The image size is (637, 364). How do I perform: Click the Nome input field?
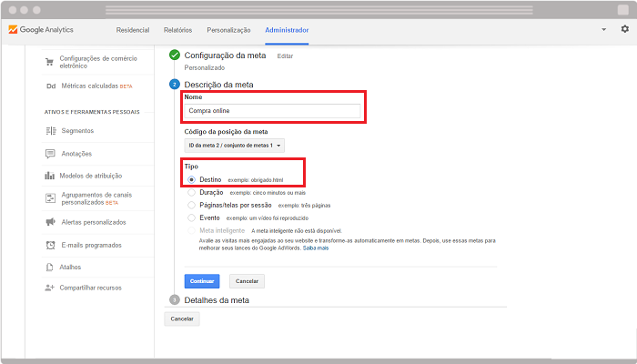[272, 111]
